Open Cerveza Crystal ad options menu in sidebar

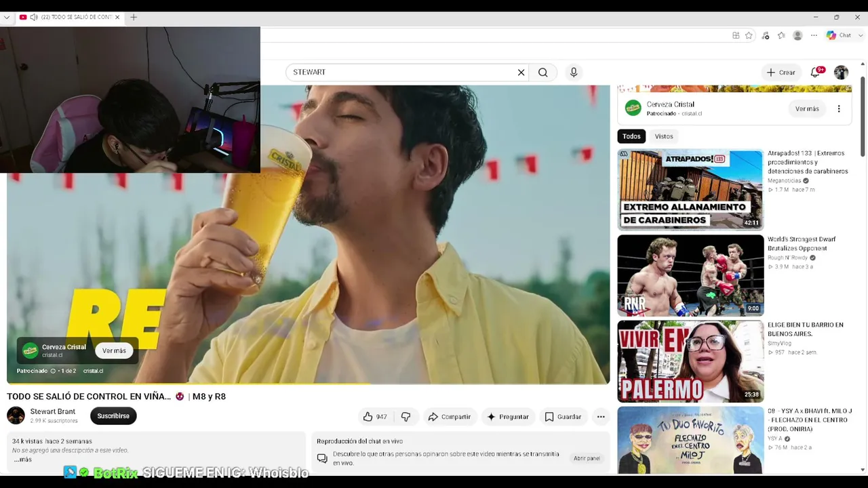coord(839,108)
